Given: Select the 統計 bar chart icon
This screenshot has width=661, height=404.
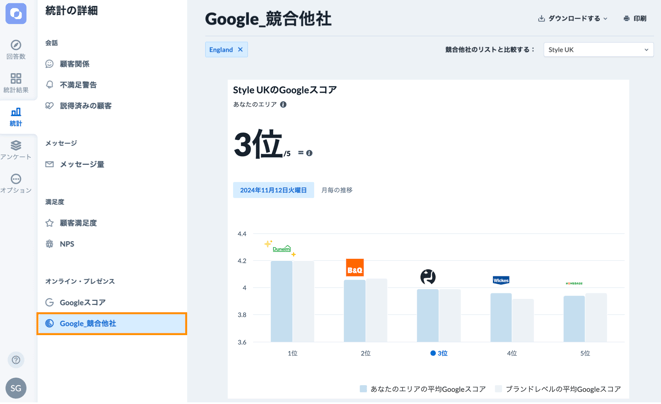Looking at the screenshot, I should (x=16, y=112).
